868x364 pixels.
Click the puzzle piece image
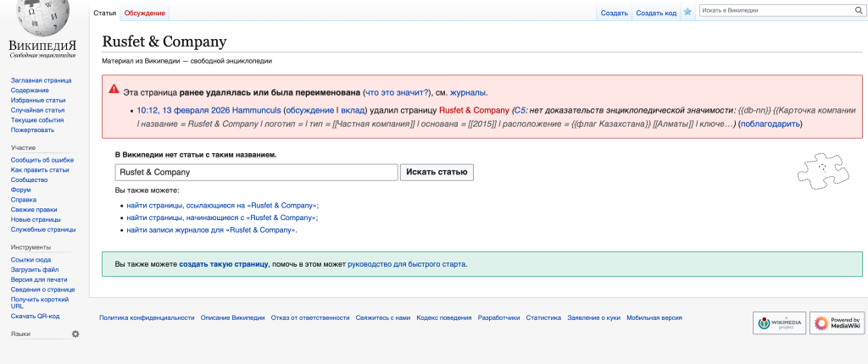(821, 170)
